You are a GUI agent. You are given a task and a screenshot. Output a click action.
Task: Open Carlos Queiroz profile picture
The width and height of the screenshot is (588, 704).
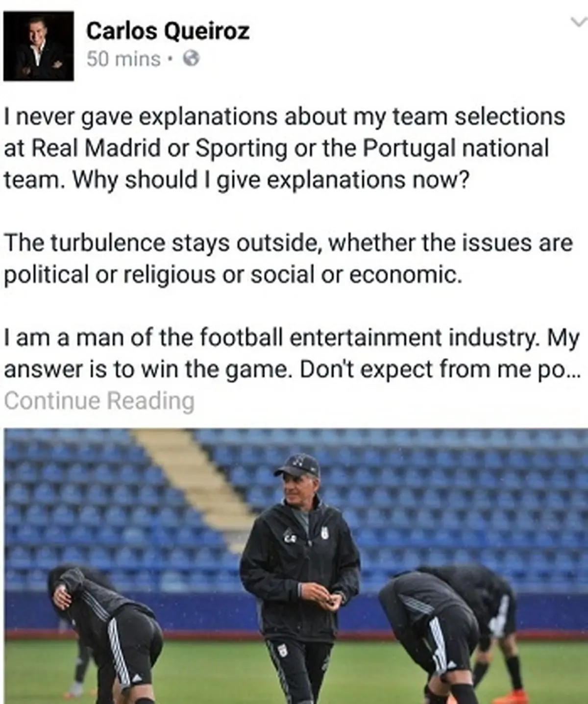click(x=39, y=46)
